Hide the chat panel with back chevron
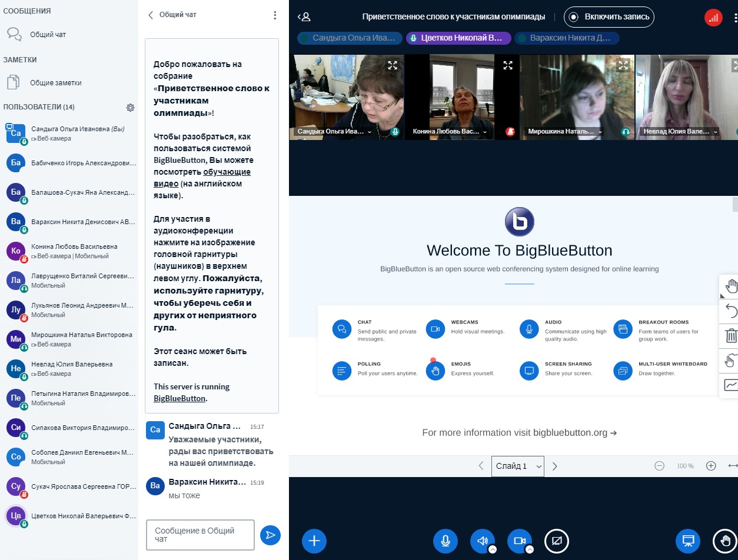The height and width of the screenshot is (560, 738). point(151,15)
